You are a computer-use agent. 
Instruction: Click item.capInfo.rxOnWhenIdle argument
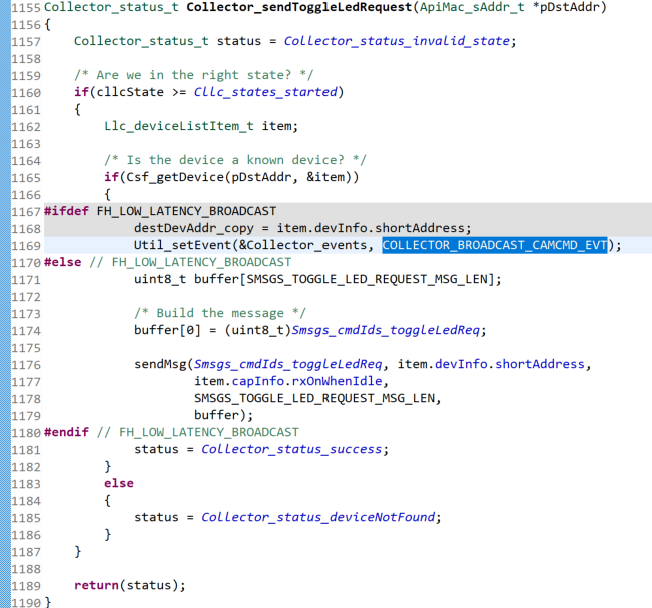(x=288, y=381)
